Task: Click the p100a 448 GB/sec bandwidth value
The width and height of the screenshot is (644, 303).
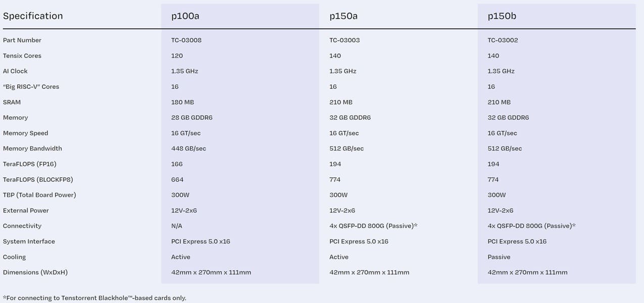Action: 188,148
